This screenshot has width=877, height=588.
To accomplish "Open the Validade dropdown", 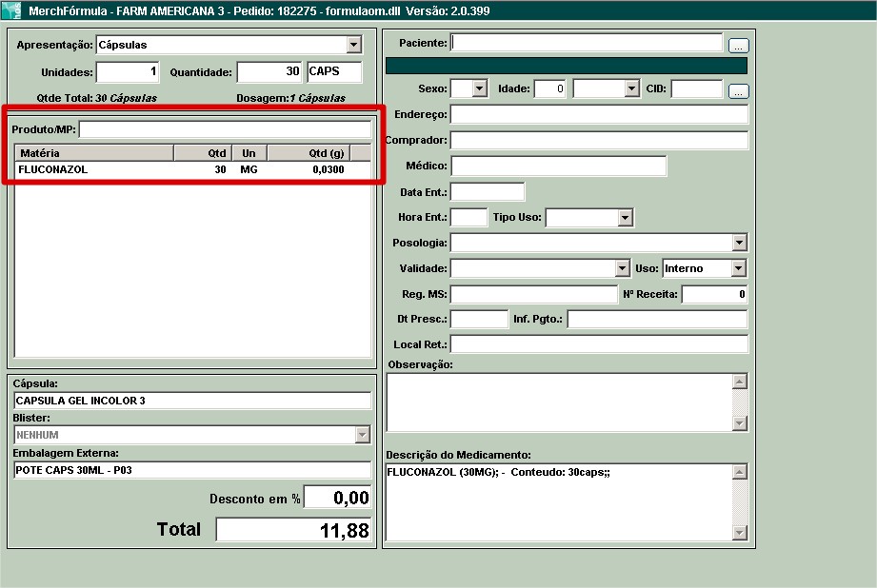I will (x=623, y=268).
